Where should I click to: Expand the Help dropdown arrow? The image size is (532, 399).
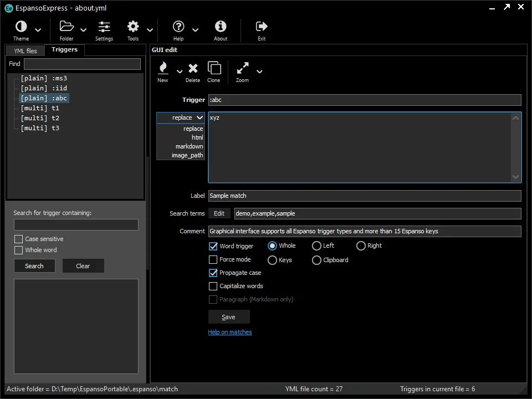tap(195, 30)
